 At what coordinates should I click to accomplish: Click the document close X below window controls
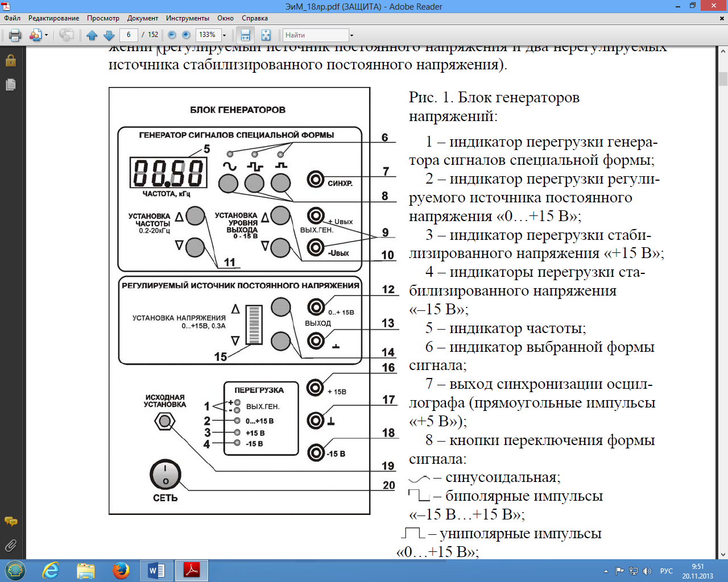point(723,18)
